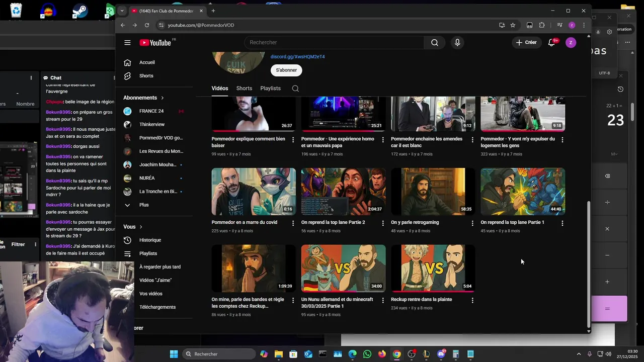This screenshot has height=362, width=644.
Task: Click the search magnifier button
Action: 435,43
